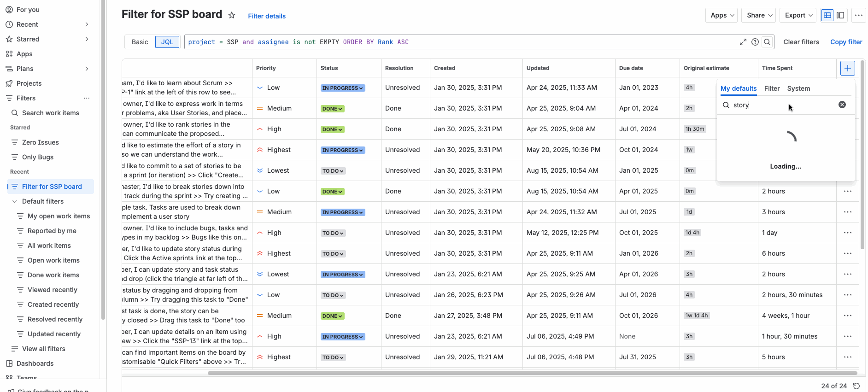Switch to split detail view layout
Viewport: 868px width, 392px height.
pyautogui.click(x=840, y=15)
